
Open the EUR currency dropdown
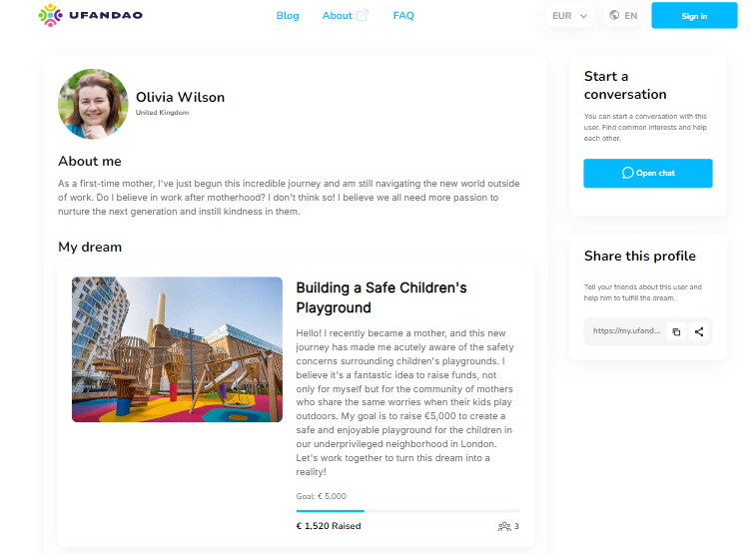coord(570,16)
